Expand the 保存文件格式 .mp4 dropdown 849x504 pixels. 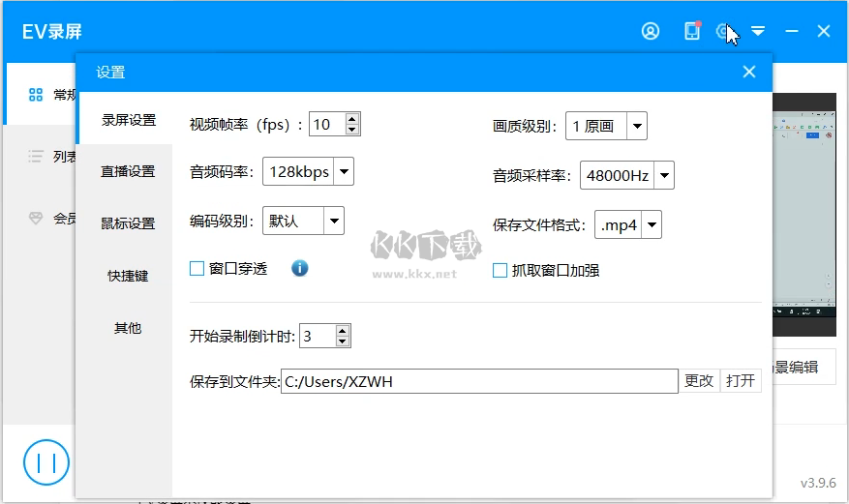click(652, 224)
